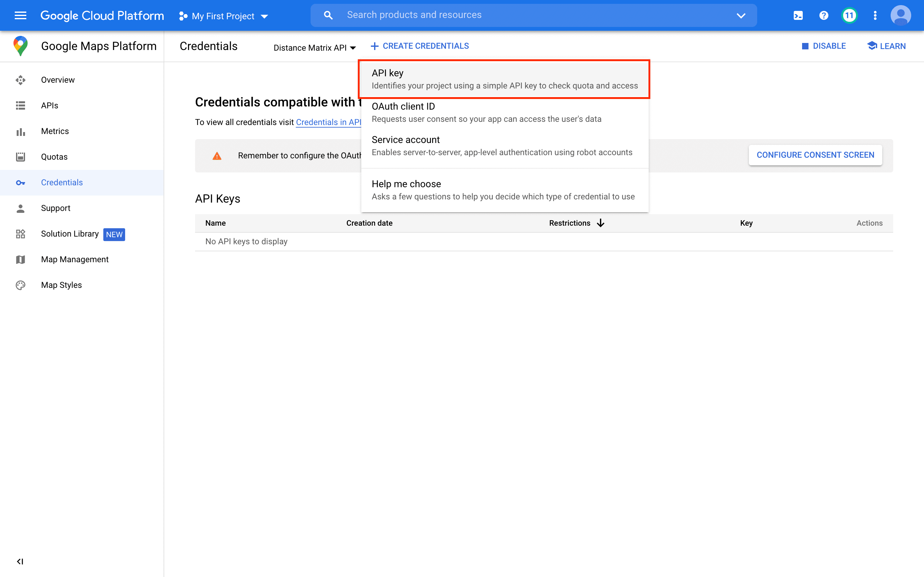Sort by Restrictions column arrow
The width and height of the screenshot is (924, 577).
click(601, 223)
